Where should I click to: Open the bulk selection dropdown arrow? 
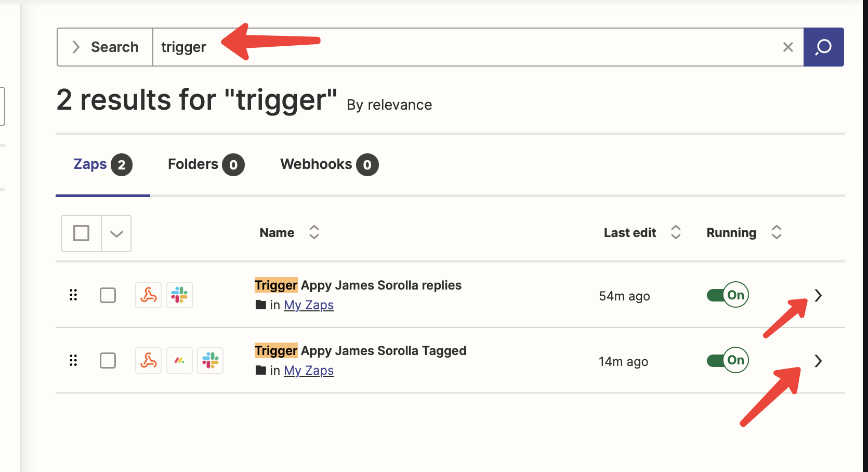pyautogui.click(x=116, y=233)
